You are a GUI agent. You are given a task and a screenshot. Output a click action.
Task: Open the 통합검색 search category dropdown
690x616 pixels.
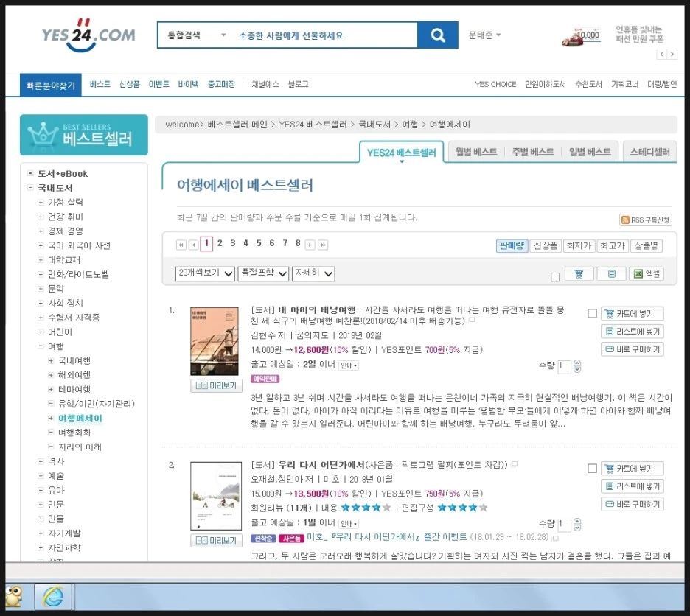[x=197, y=35]
